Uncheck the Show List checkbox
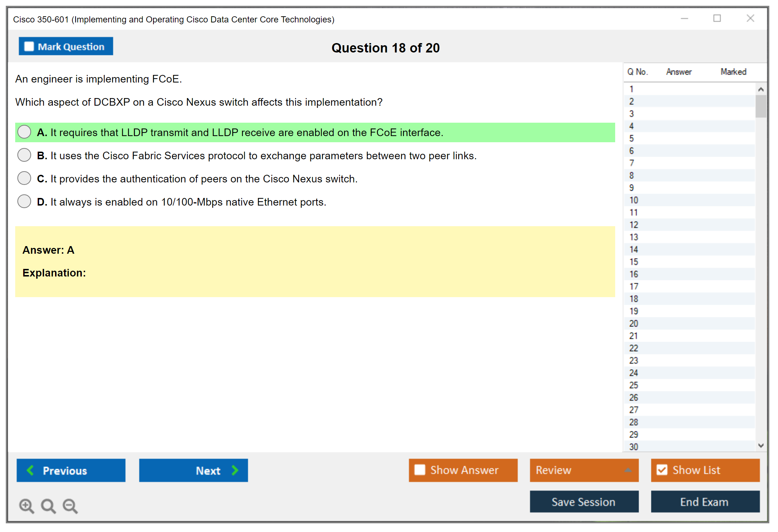The height and width of the screenshot is (532, 778). (662, 470)
